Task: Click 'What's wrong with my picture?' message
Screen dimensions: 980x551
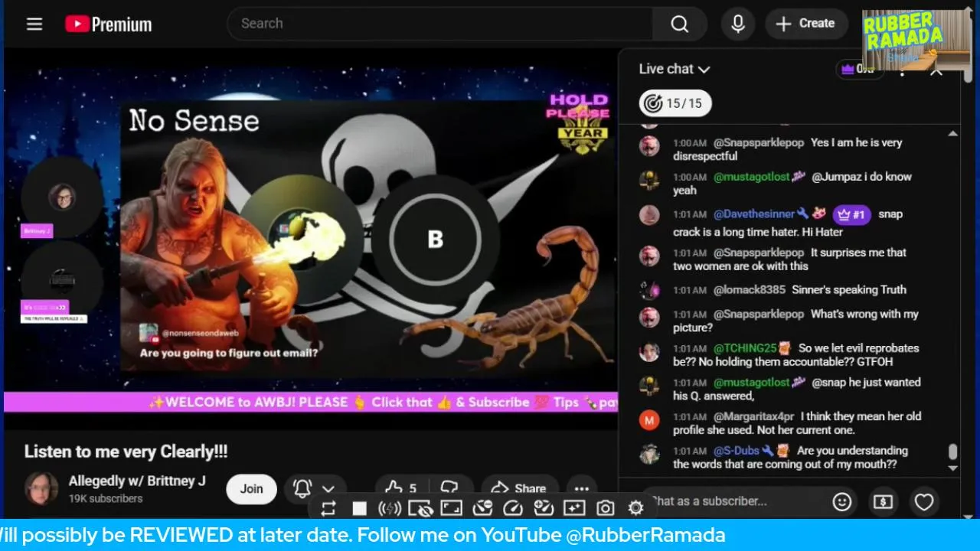Action: 796,321
